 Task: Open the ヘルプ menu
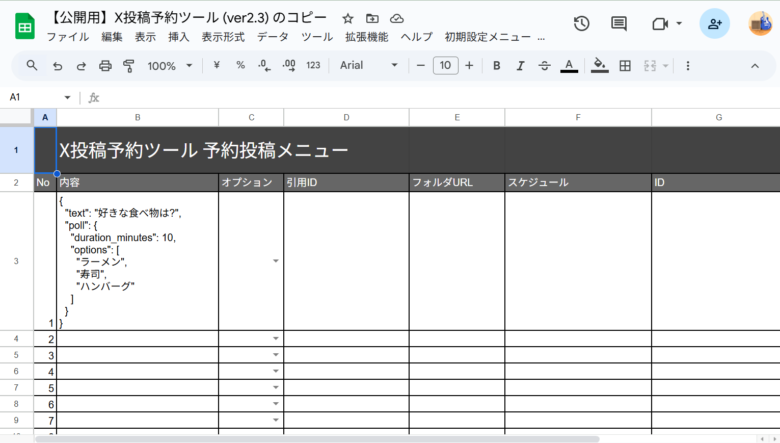click(416, 37)
